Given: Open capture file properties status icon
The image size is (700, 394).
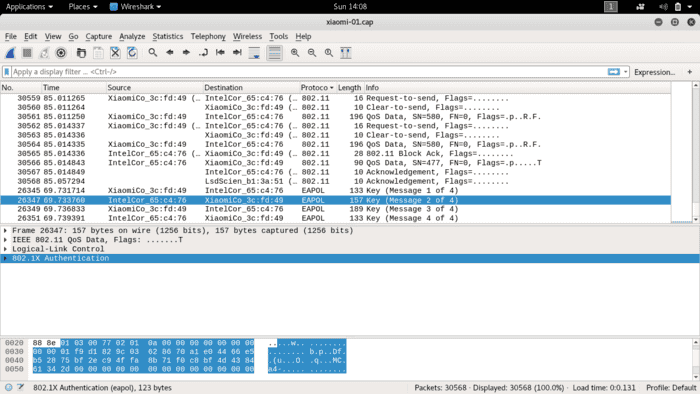Looking at the screenshot, I should click(x=21, y=387).
